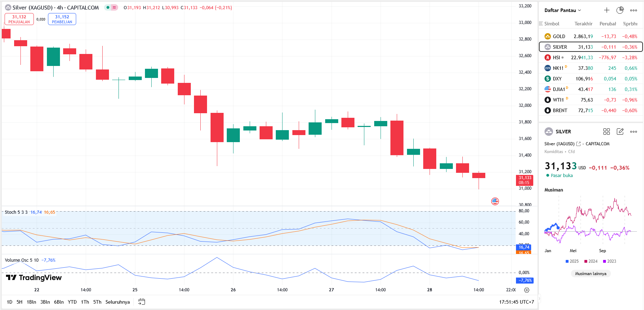Toggle the 2023 seasonal series
This screenshot has width=644, height=310.
tap(609, 261)
